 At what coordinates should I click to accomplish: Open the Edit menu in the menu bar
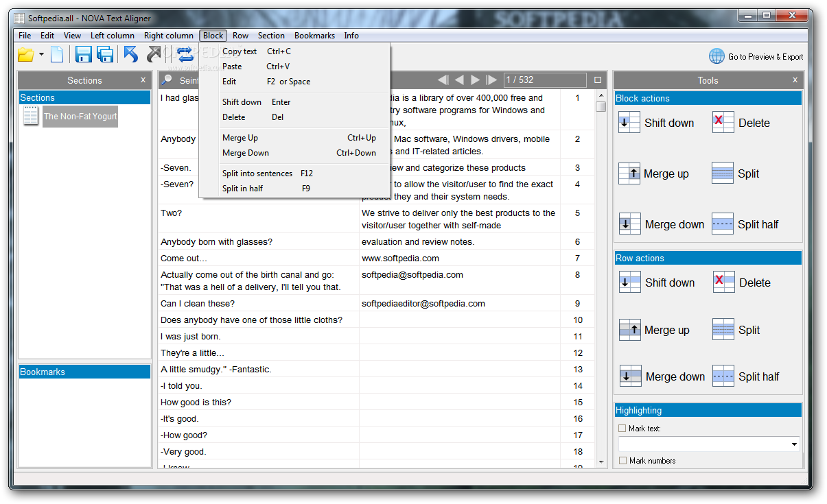click(x=47, y=36)
